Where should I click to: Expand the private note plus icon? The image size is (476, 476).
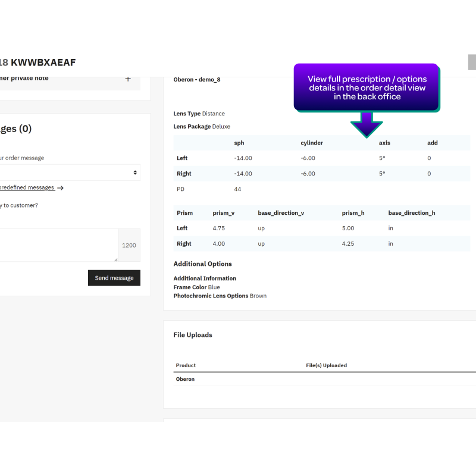click(128, 79)
